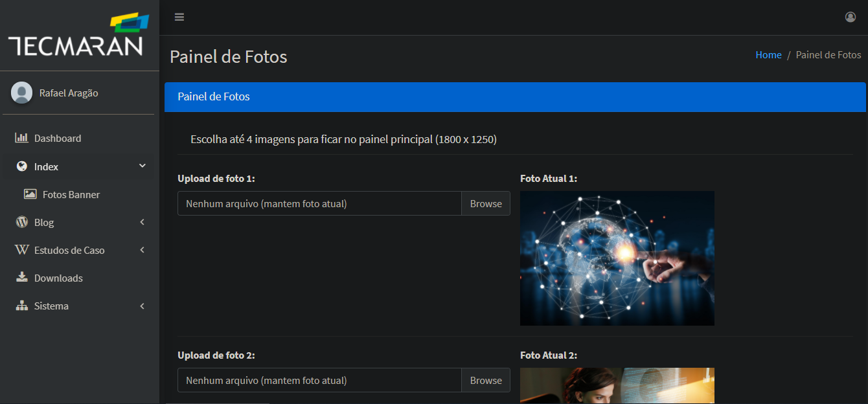Expand the Sistema submenu chevron
868x404 pixels.
click(143, 306)
